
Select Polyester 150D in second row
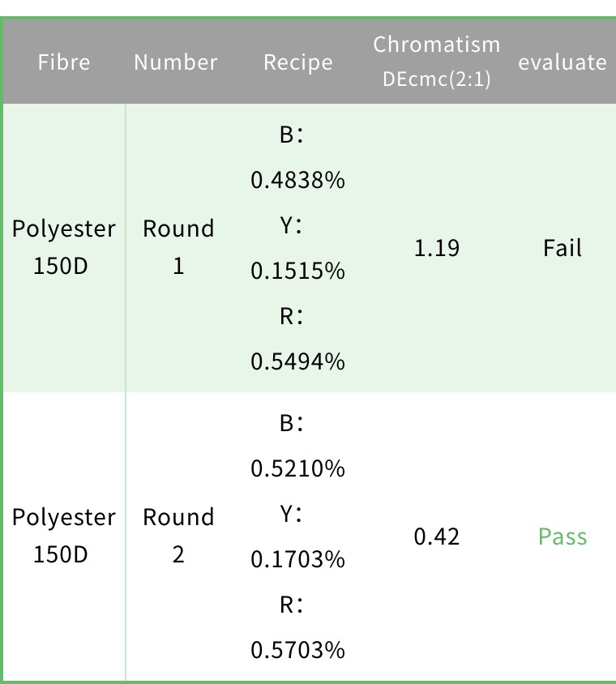click(64, 536)
